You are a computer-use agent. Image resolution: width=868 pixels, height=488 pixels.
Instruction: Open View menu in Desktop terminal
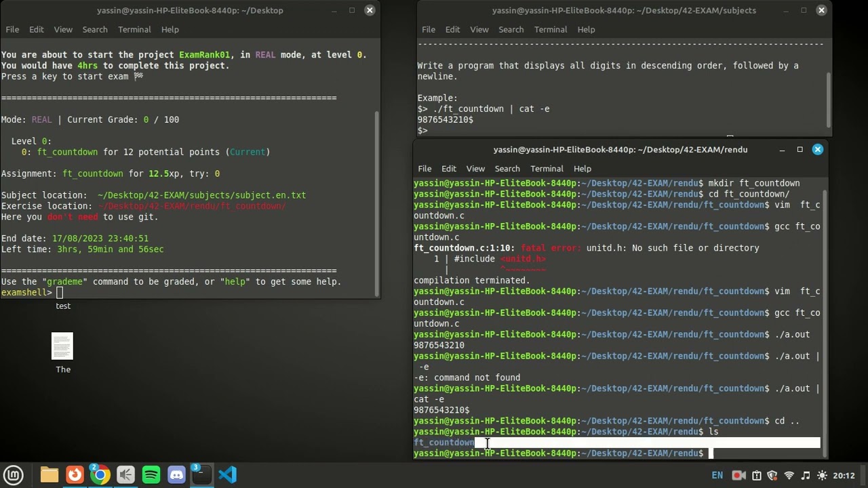(63, 30)
